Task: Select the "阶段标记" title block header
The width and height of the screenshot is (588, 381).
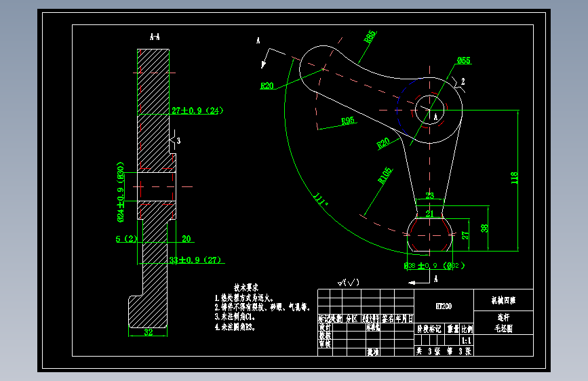Action: pos(429,329)
